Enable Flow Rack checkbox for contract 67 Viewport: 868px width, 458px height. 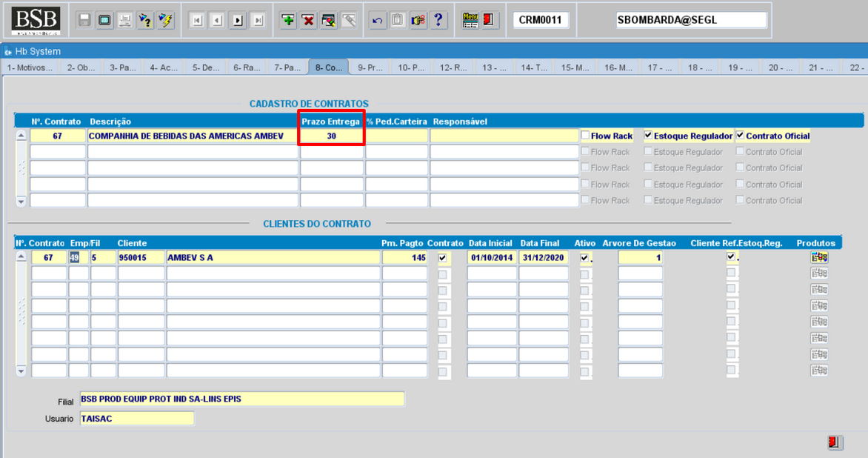586,136
